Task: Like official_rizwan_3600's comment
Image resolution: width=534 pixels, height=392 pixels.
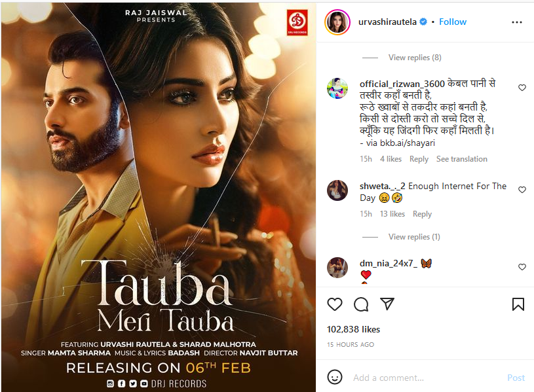Action: tap(522, 88)
